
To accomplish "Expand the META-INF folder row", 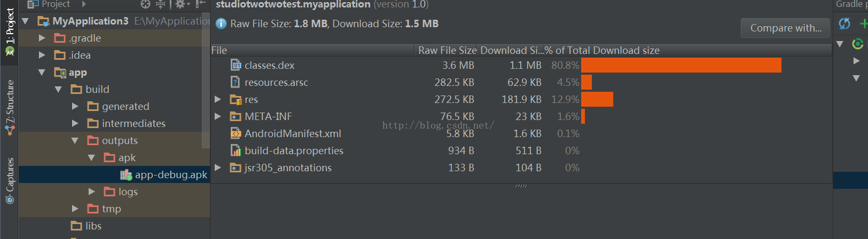I will pyautogui.click(x=218, y=116).
